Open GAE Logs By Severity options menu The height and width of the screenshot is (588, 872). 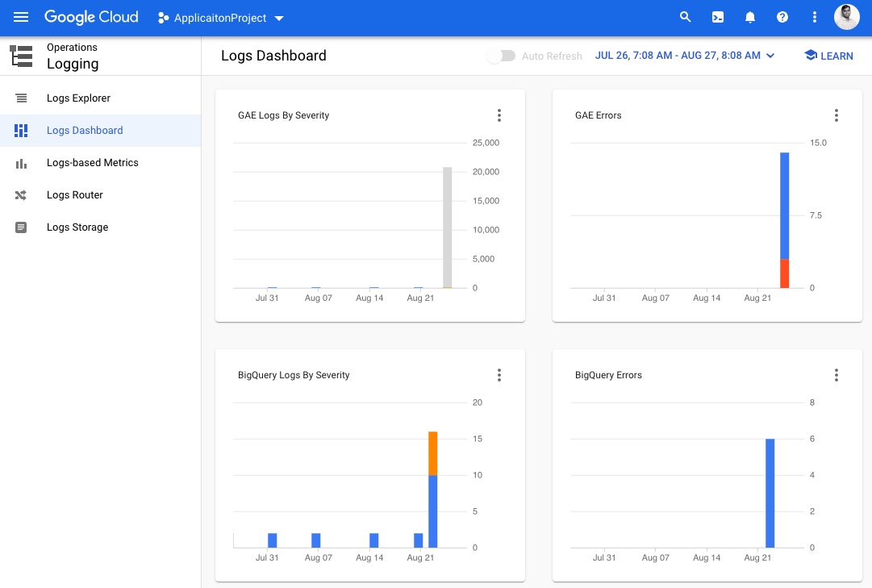tap(499, 115)
